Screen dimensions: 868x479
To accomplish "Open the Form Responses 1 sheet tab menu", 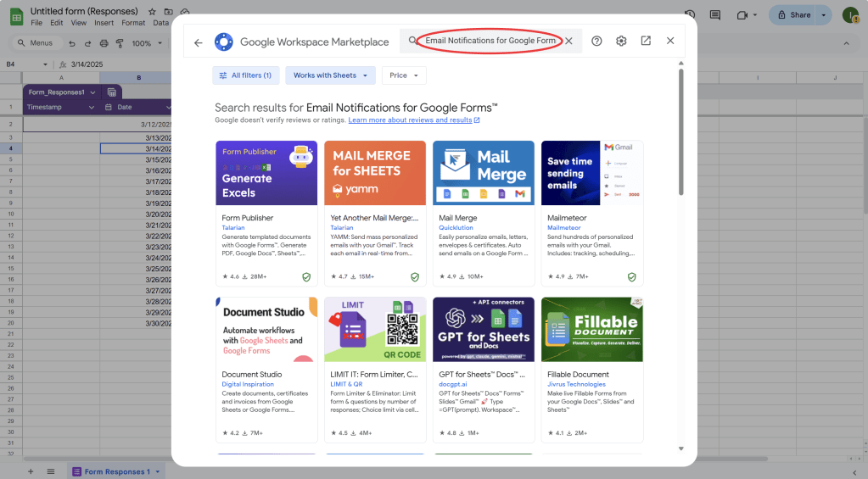I will click(160, 471).
